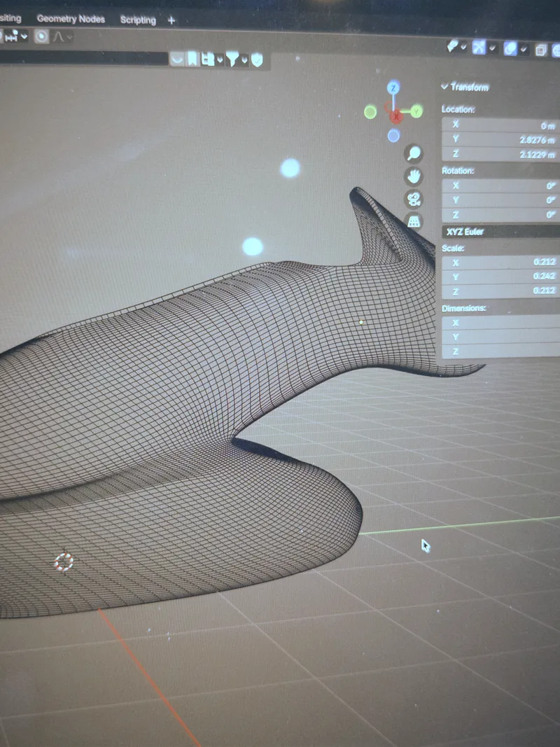Viewport: 560px width, 747px height.
Task: Open the XYZ Euler rotation mode dropdown
Action: point(501,232)
